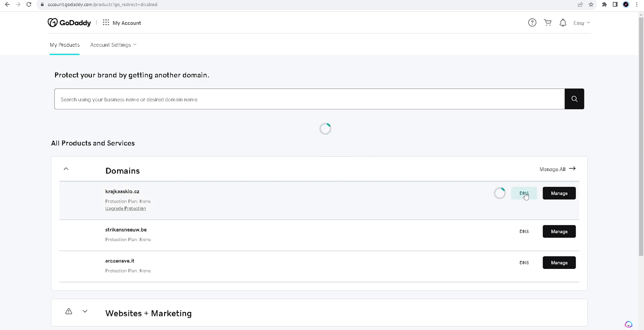The image size is (644, 330).
Task: Click DNS for strikensneeuw.be
Action: click(x=524, y=231)
